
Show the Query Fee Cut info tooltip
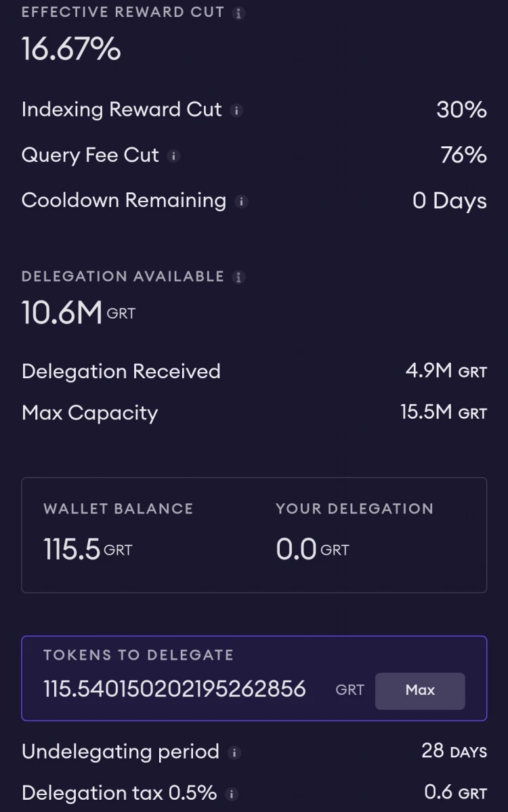[173, 156]
